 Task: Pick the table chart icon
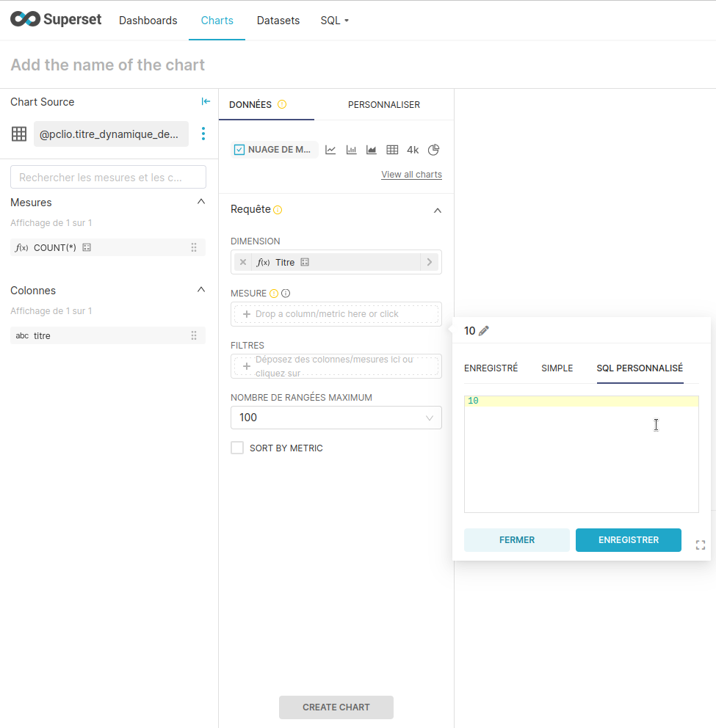tap(392, 150)
